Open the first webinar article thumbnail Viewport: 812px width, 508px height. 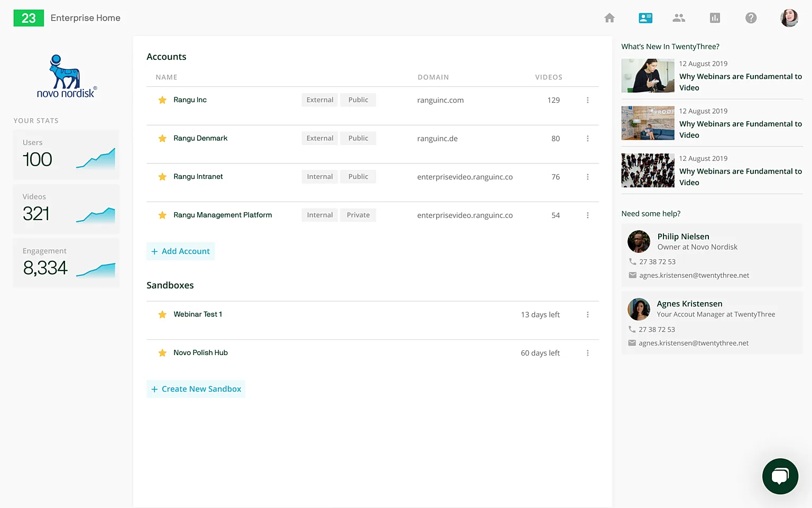648,76
